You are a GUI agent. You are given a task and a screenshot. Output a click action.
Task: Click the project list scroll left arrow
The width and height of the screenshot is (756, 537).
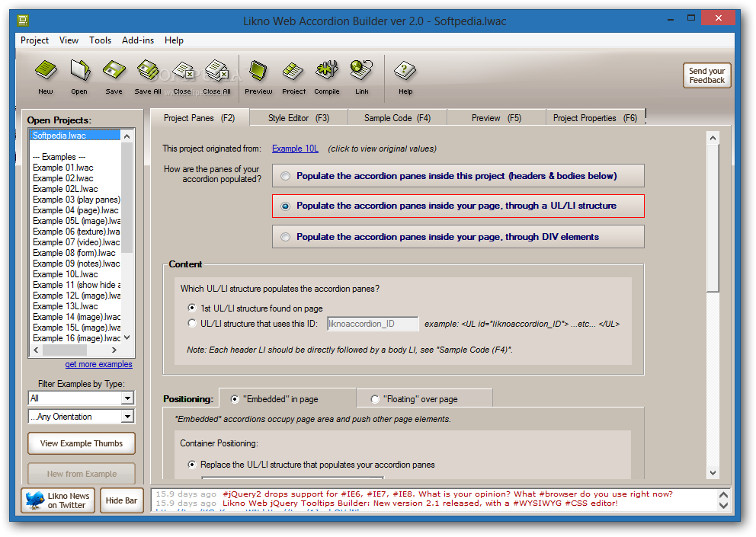point(36,350)
